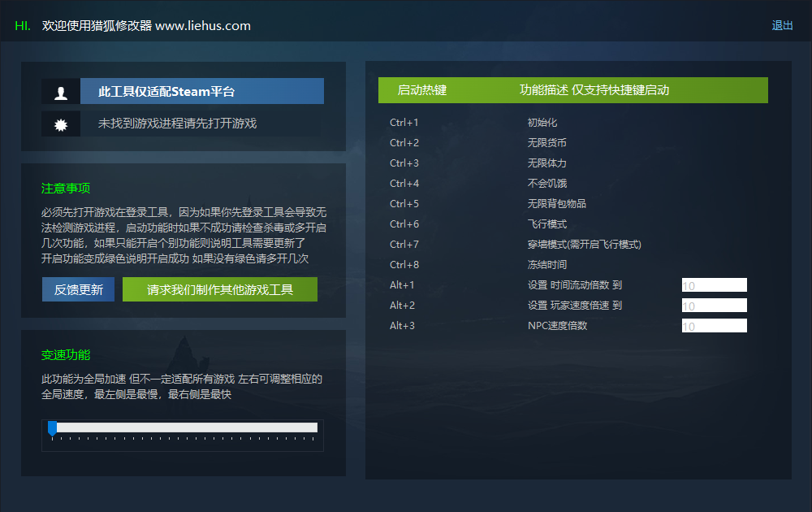
Task: Click 穿墙模式(需开启飞行模式) entry
Action: click(584, 244)
